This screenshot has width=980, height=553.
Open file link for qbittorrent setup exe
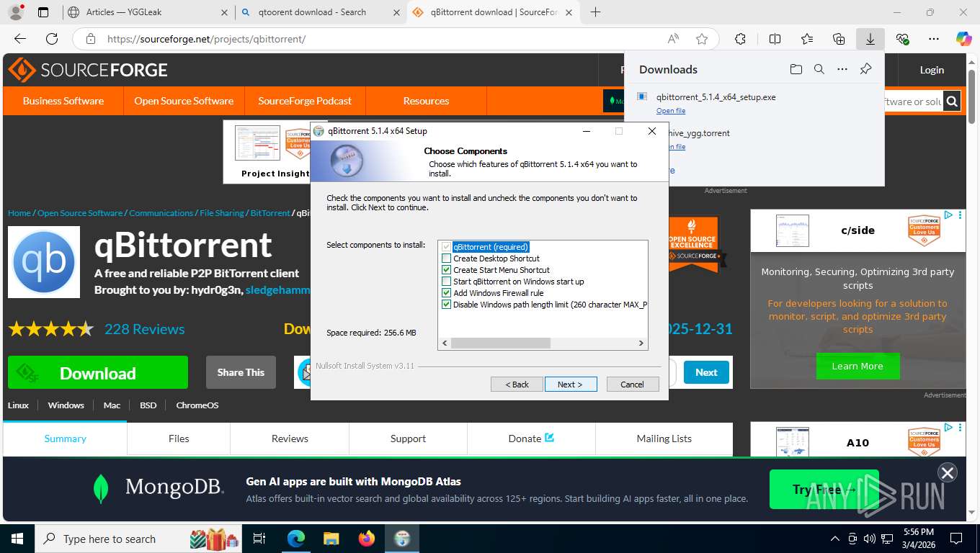point(671,111)
